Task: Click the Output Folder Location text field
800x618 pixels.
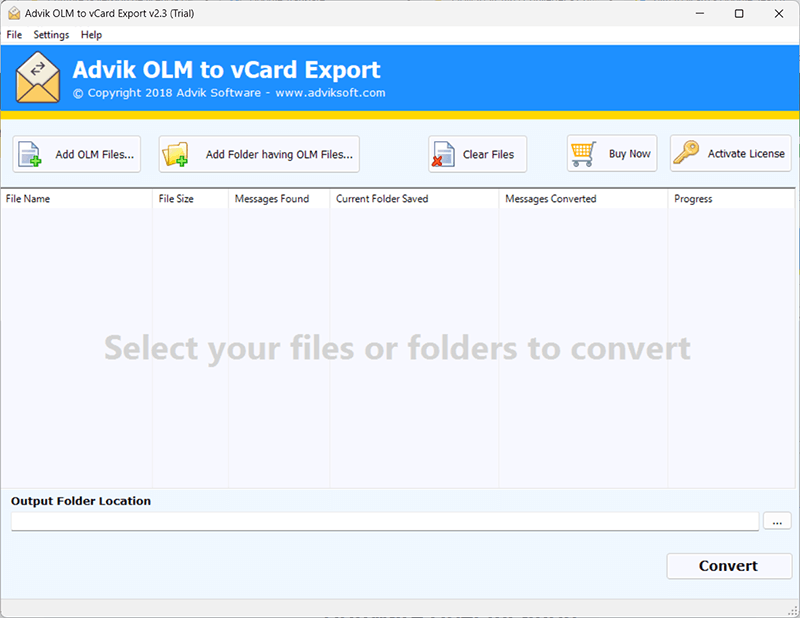Action: coord(385,522)
